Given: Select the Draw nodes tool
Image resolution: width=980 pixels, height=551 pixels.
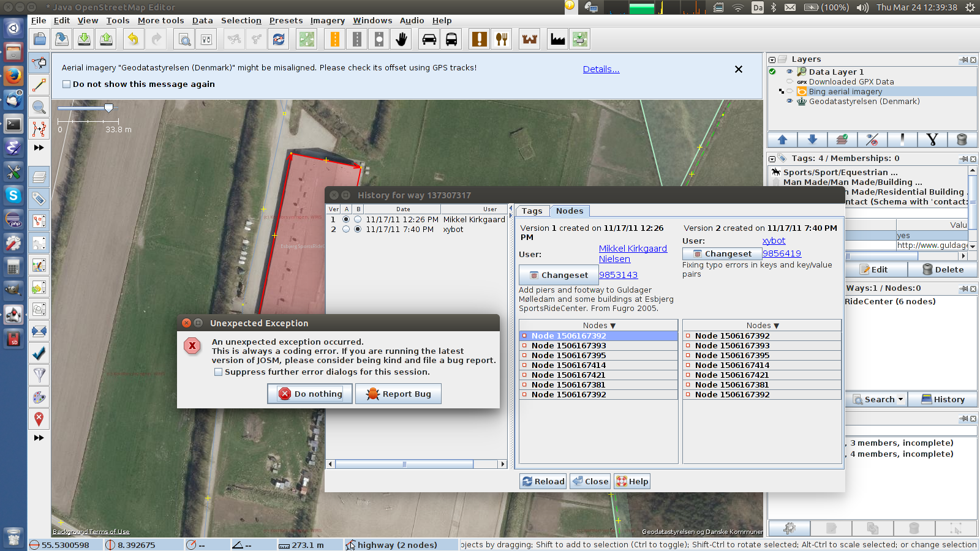Looking at the screenshot, I should point(39,85).
